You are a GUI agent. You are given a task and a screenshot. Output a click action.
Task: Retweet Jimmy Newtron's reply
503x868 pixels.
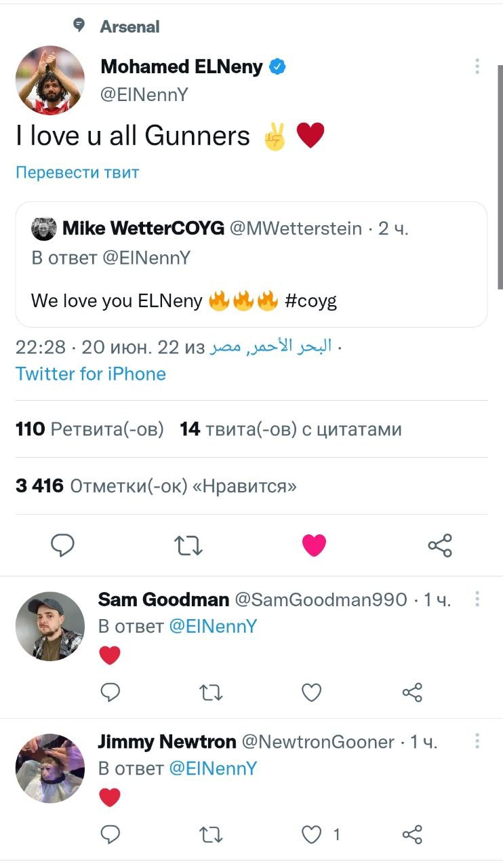tap(212, 834)
